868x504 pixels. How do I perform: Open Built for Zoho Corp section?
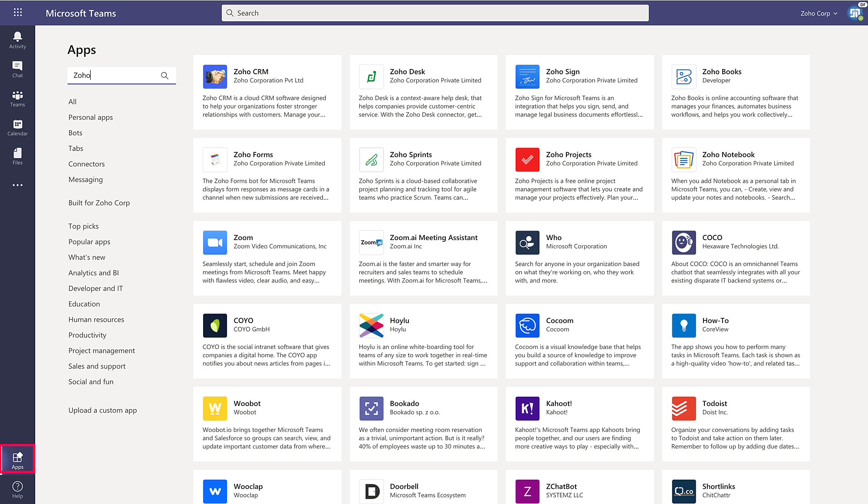99,203
